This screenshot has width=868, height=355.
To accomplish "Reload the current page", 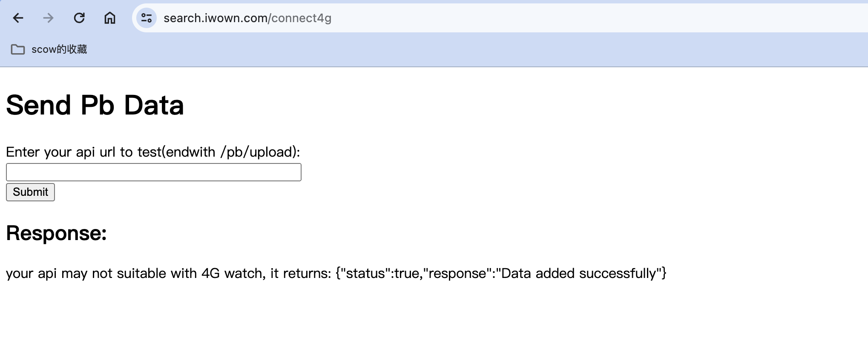I will click(79, 18).
